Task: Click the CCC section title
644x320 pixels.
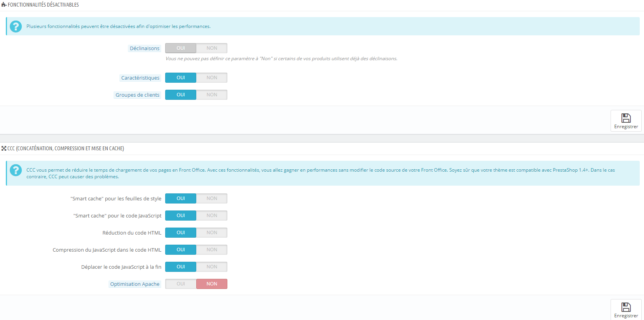Action: (66, 148)
